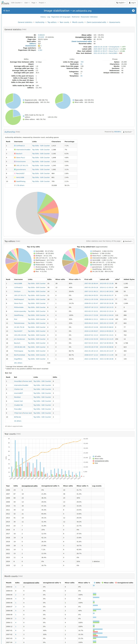Screen dimensions: 138x644
Task: Toggle Size series in Year counts legend
Action: click(95, 463)
